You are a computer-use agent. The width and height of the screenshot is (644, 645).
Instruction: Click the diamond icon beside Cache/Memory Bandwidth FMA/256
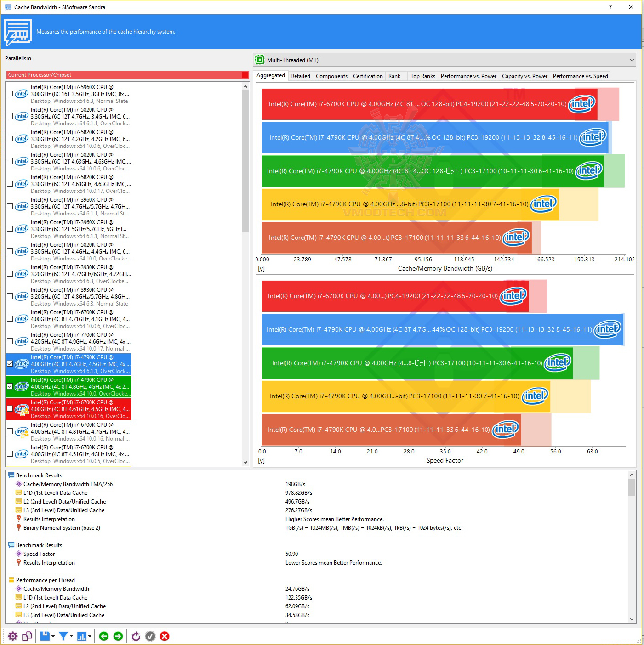pos(19,484)
